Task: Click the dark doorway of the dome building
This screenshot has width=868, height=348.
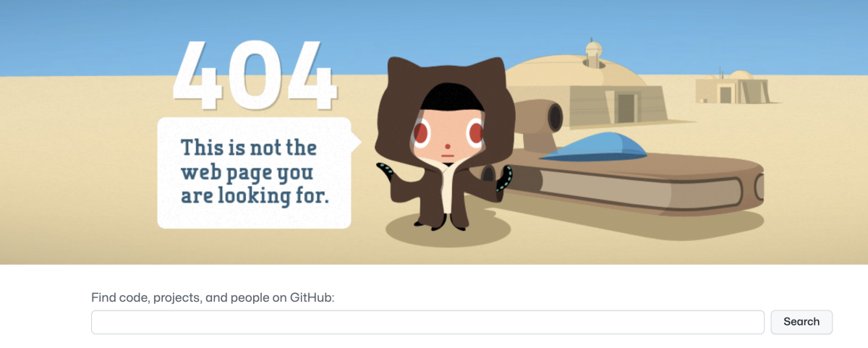Action: tap(626, 108)
